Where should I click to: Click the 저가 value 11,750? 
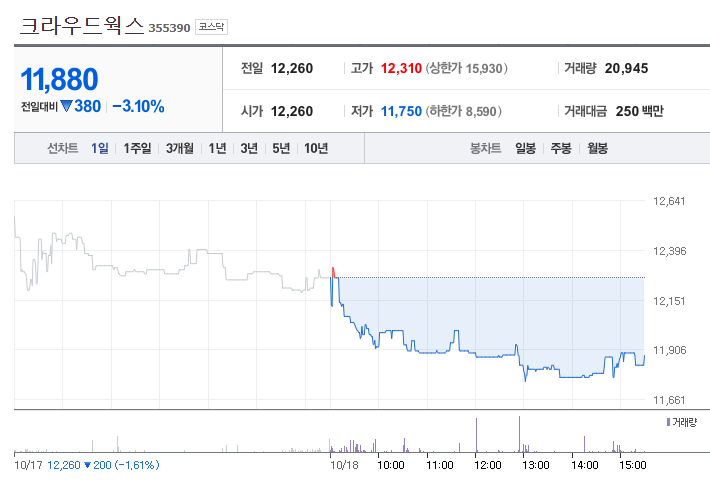(x=401, y=111)
